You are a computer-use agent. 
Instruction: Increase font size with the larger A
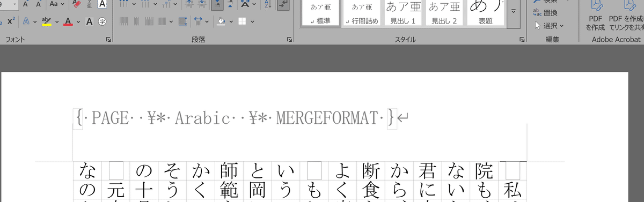tap(25, 4)
